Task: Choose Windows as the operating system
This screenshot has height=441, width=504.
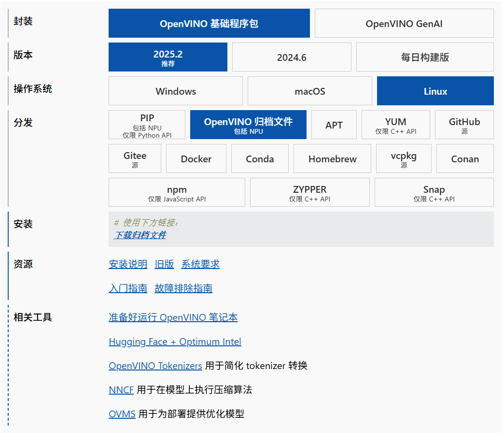Action: [x=175, y=91]
